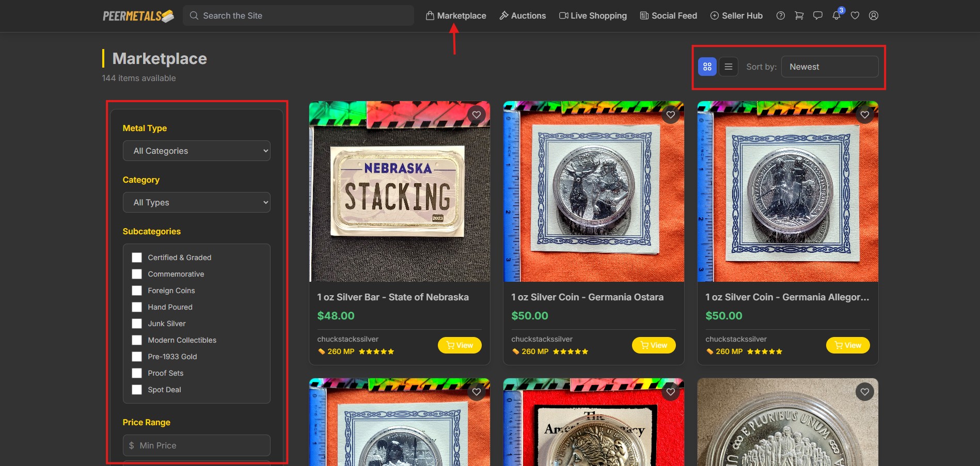Open the Seller Hub nav item
The image size is (980, 466).
click(736, 15)
